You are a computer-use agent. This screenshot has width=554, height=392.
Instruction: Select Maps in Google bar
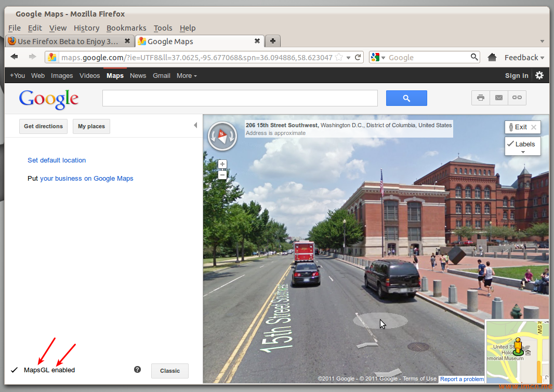[x=115, y=75]
